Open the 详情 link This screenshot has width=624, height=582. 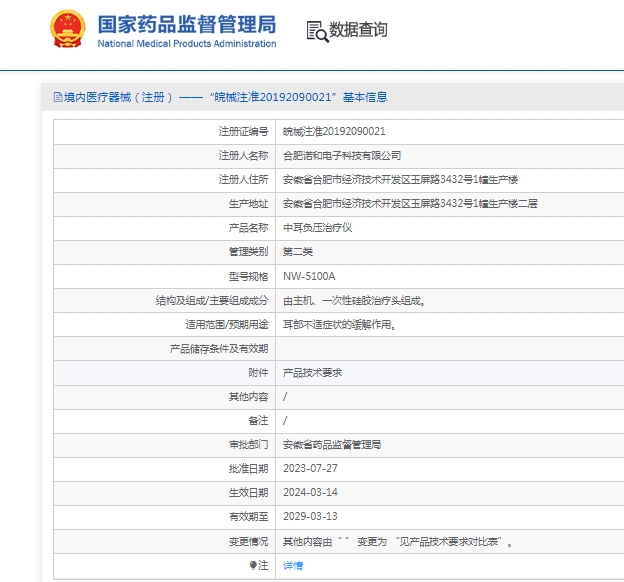pos(293,565)
